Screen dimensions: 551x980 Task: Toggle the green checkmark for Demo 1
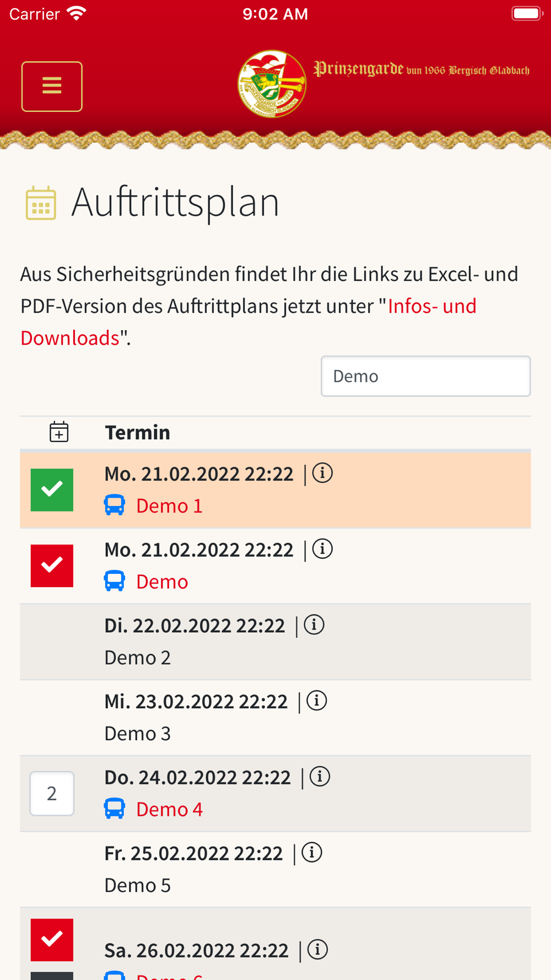point(52,490)
